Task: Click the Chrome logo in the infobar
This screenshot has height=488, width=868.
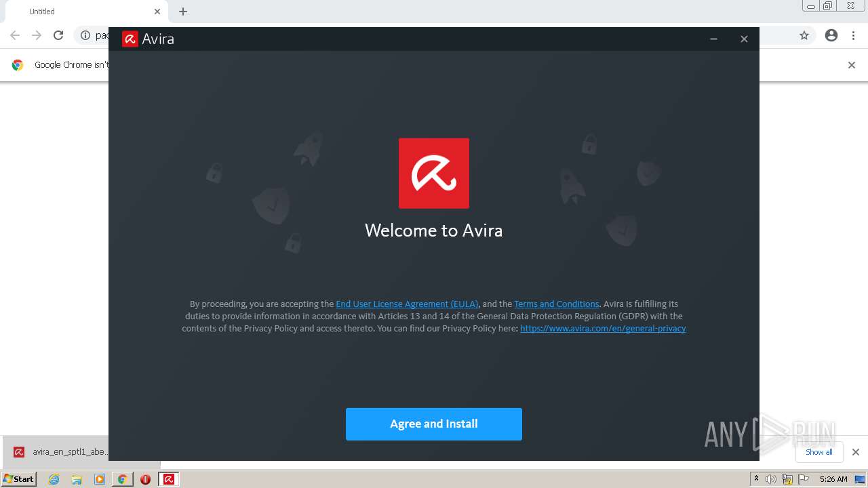Action: [x=18, y=65]
